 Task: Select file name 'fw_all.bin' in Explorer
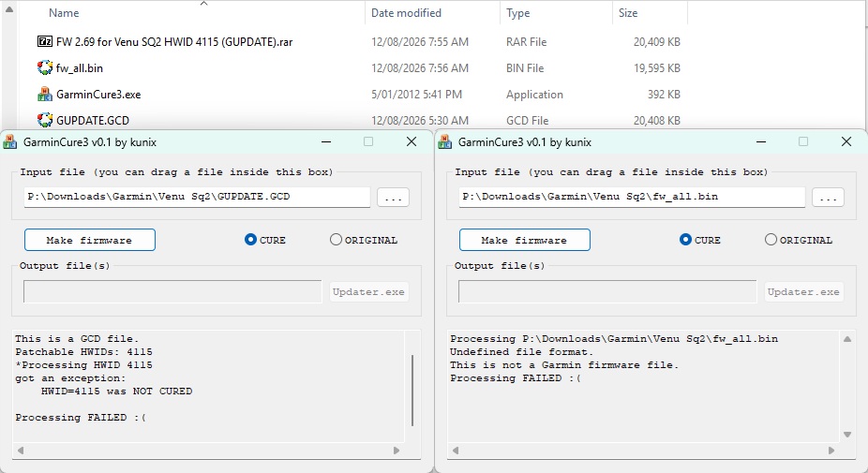(79, 68)
